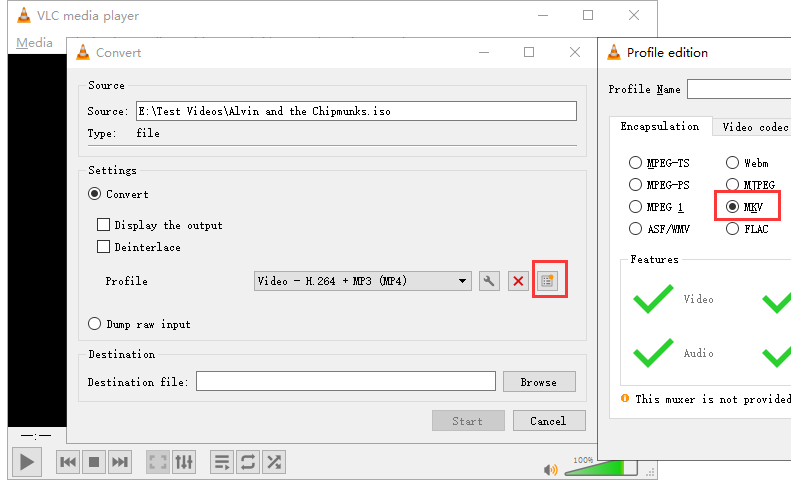The height and width of the screenshot is (487, 791).
Task: Skip to next media in VLC
Action: tap(120, 462)
